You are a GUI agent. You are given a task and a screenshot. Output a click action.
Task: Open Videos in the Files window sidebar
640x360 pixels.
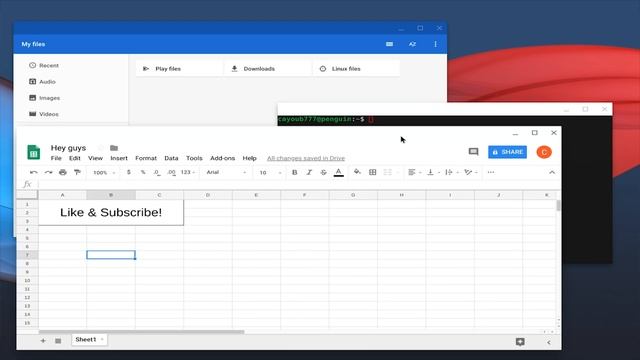pyautogui.click(x=44, y=114)
